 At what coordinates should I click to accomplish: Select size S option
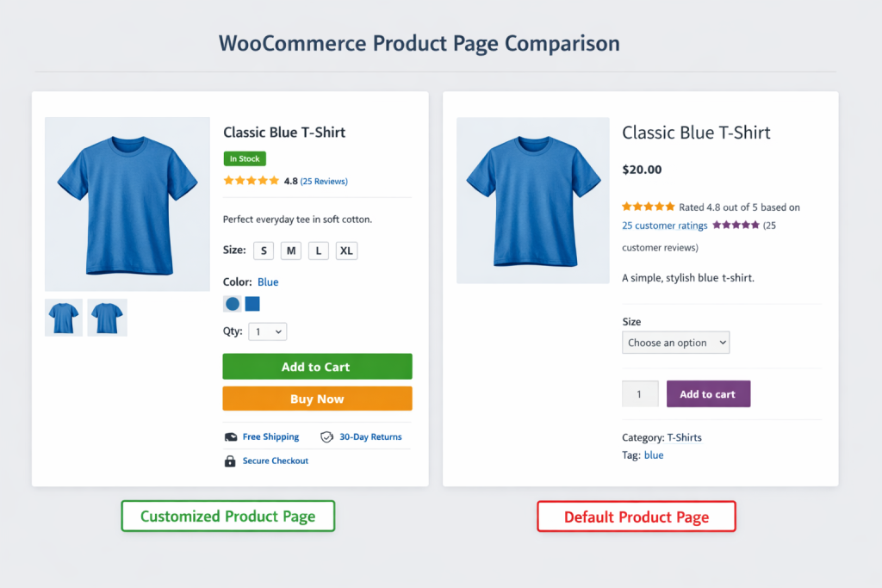(x=264, y=251)
